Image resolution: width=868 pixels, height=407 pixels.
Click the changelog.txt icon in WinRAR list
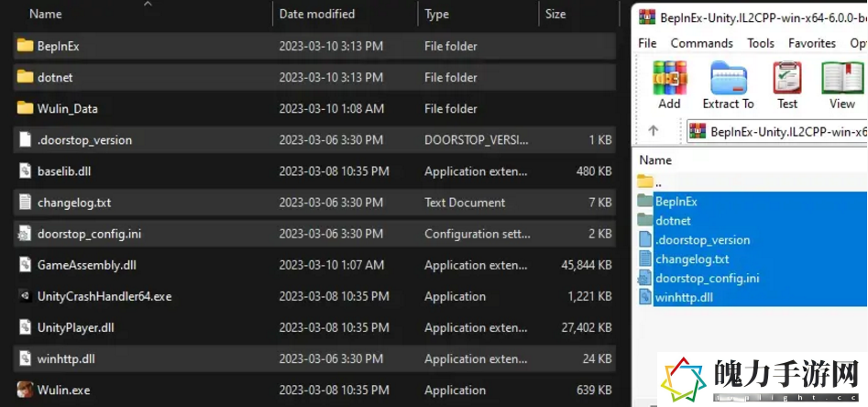[x=645, y=258]
